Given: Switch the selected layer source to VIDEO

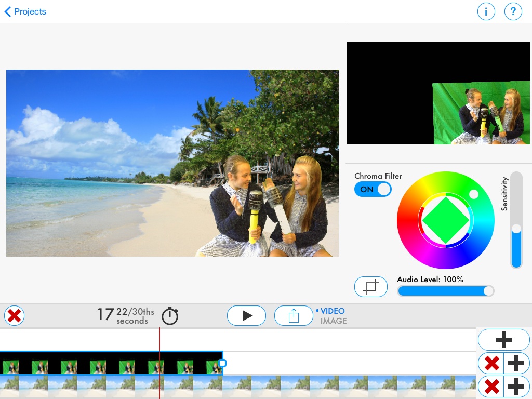Looking at the screenshot, I should [333, 311].
